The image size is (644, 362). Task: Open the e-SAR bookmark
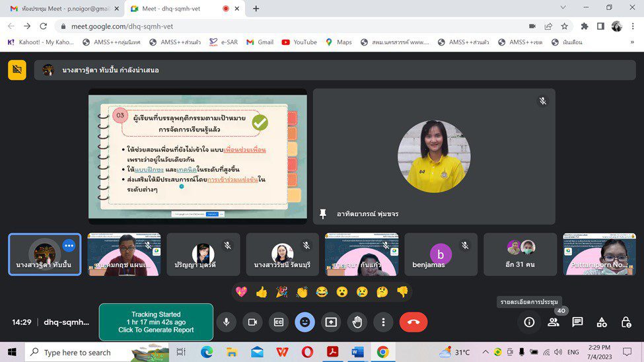(223, 42)
